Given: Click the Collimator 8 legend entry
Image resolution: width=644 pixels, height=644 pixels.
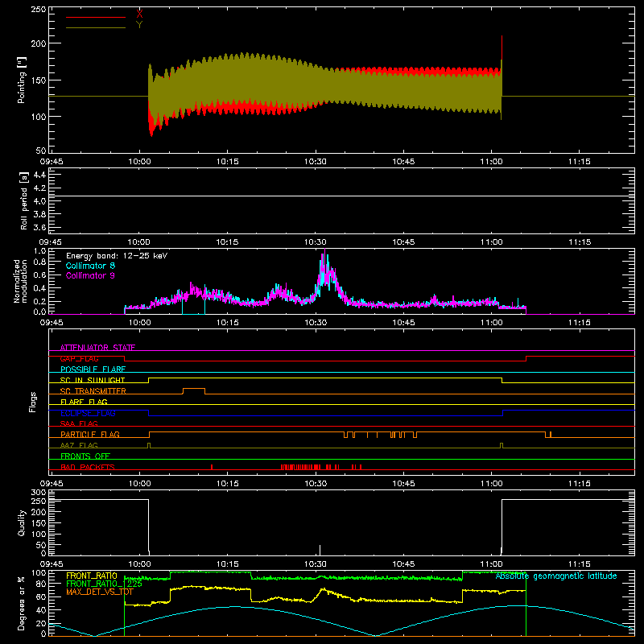Looking at the screenshot, I should [x=90, y=266].
